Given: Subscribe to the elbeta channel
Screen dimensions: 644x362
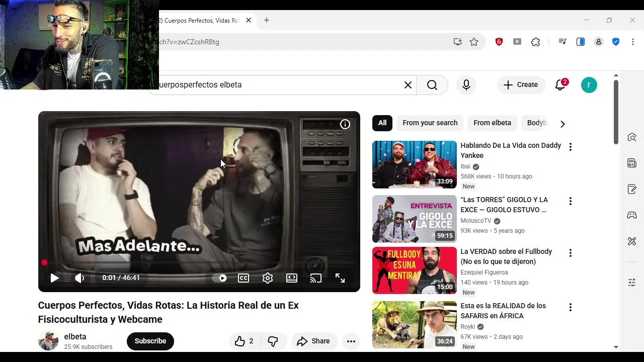Looking at the screenshot, I should point(150,341).
